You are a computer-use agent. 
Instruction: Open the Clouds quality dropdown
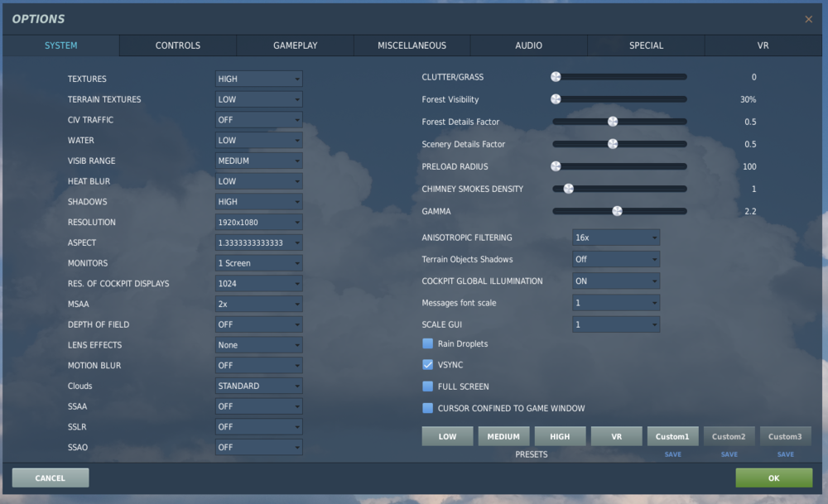pyautogui.click(x=258, y=386)
